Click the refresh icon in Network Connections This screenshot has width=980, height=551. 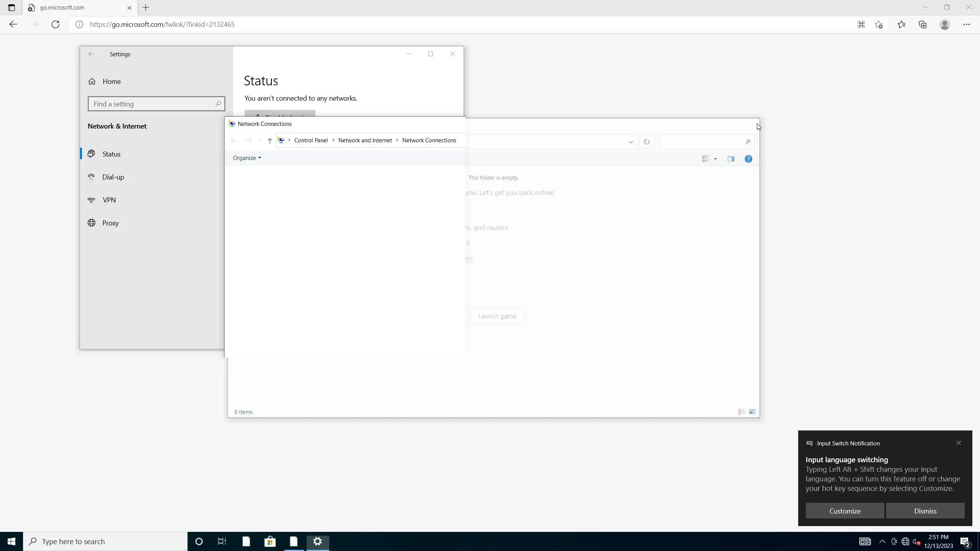(x=647, y=142)
